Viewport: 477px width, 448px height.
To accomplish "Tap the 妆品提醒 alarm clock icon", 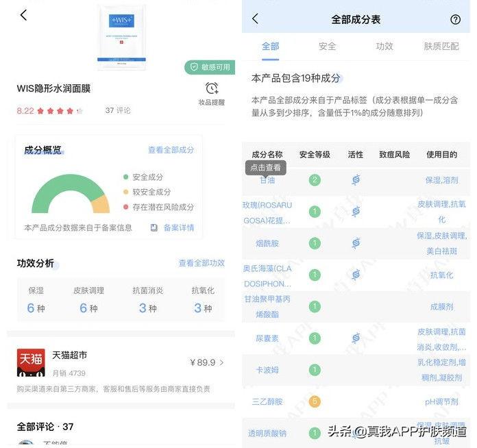I will tap(212, 88).
